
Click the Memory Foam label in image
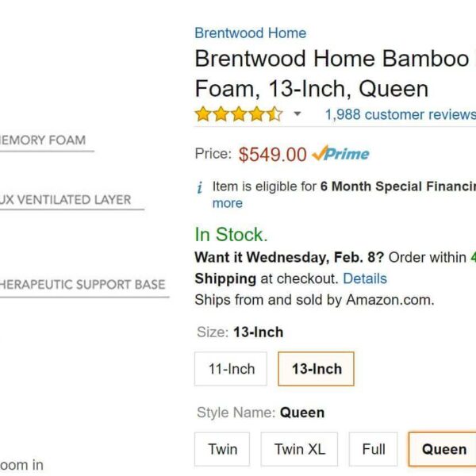click(43, 140)
